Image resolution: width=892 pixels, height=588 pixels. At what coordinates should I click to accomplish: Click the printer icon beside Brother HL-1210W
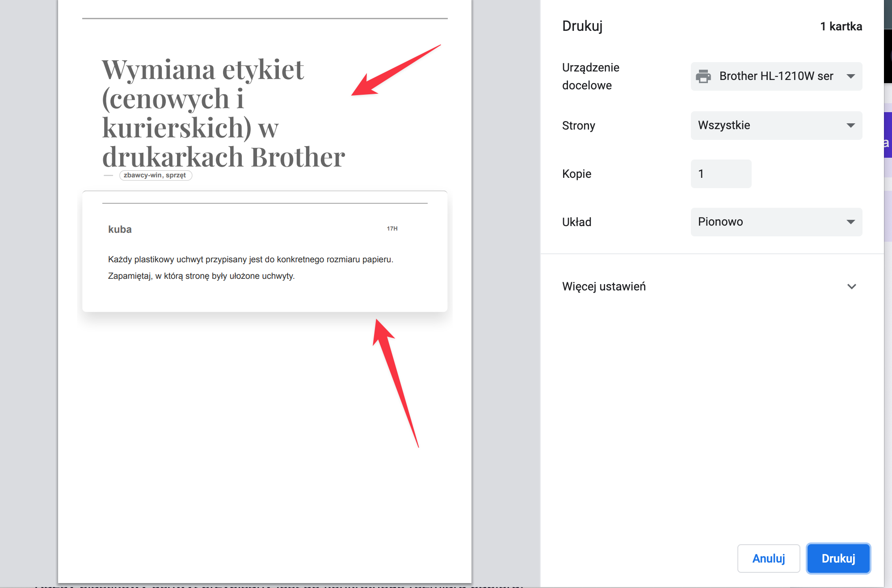point(703,76)
